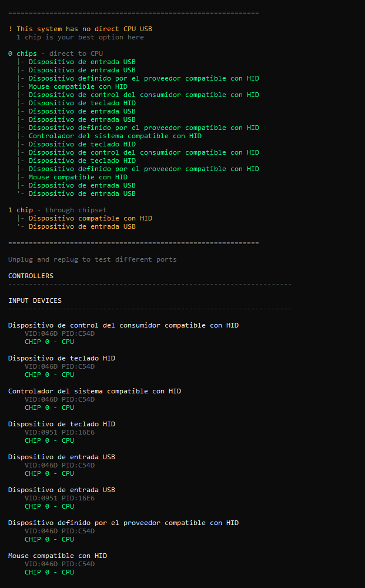Click VID:046D PID:C54D under Dispositivo de teclado HID

[59, 367]
